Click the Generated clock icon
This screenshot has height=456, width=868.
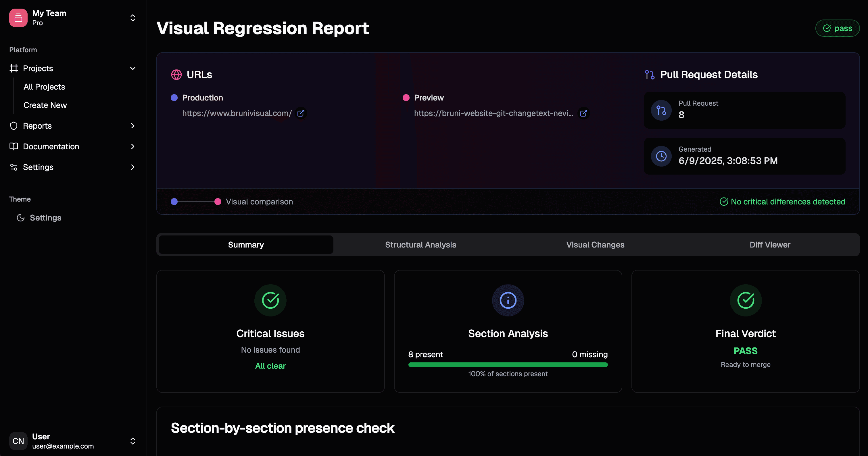tap(661, 156)
